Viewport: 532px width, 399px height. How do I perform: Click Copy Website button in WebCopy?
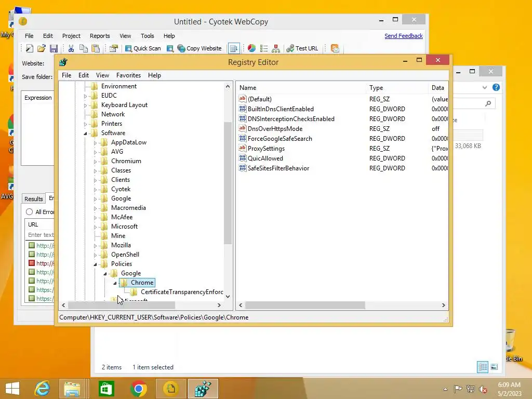click(199, 48)
